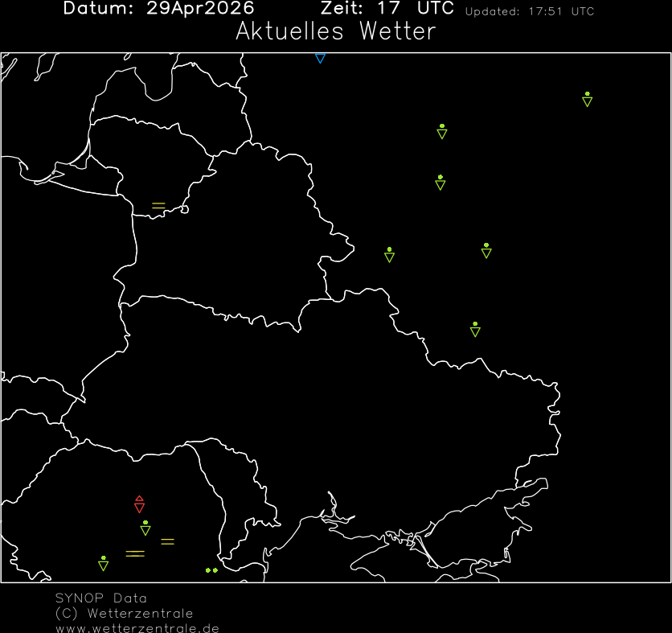Select the red shower symbol over Romania
This screenshot has height=633, width=672.
[x=139, y=504]
